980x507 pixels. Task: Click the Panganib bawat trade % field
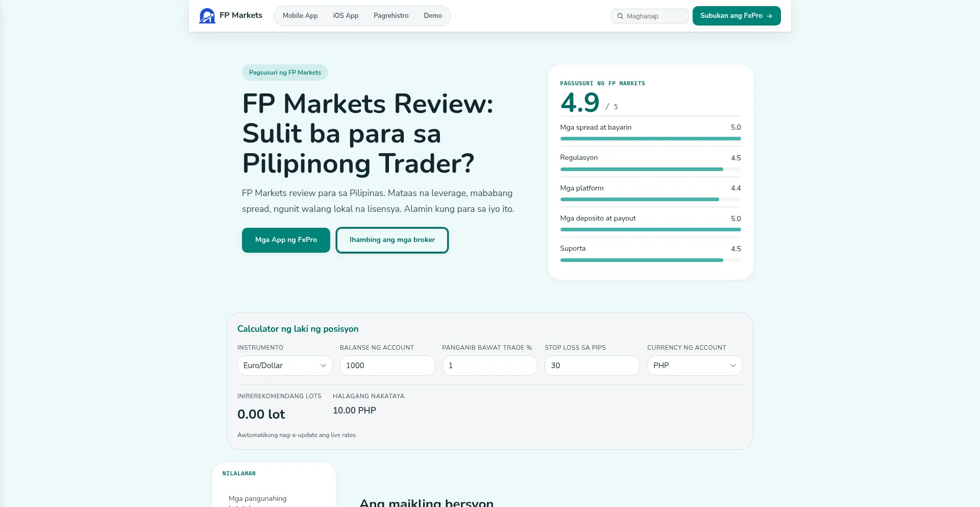490,366
